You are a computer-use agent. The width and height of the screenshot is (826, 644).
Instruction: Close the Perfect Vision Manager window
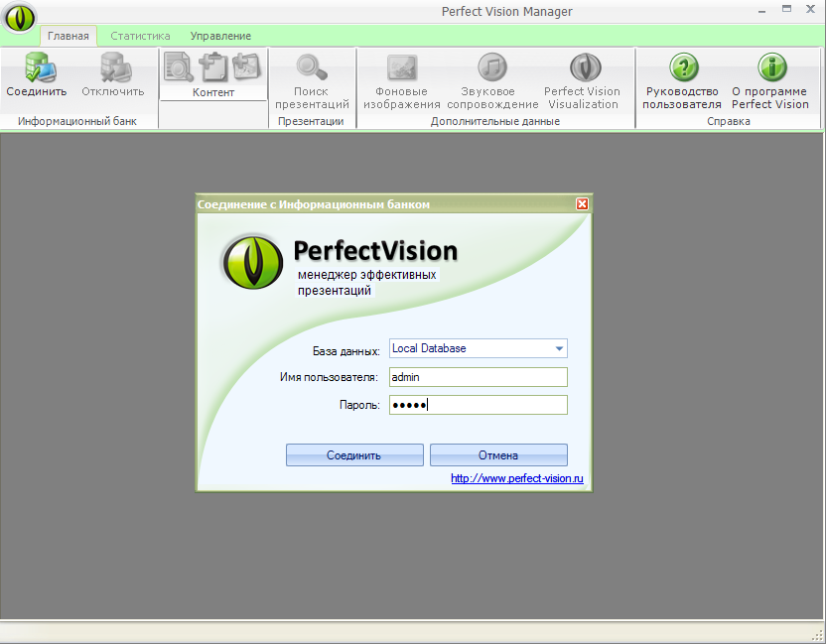(x=811, y=9)
